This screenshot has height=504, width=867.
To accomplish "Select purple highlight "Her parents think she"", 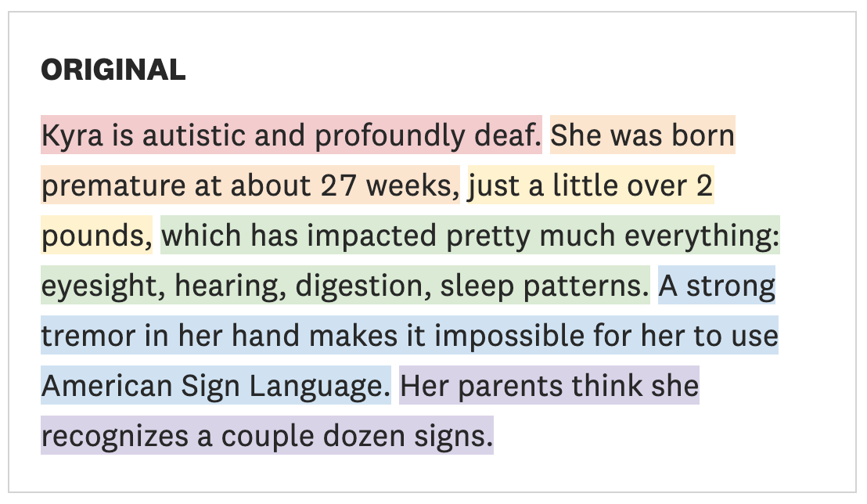I will pyautogui.click(x=549, y=386).
